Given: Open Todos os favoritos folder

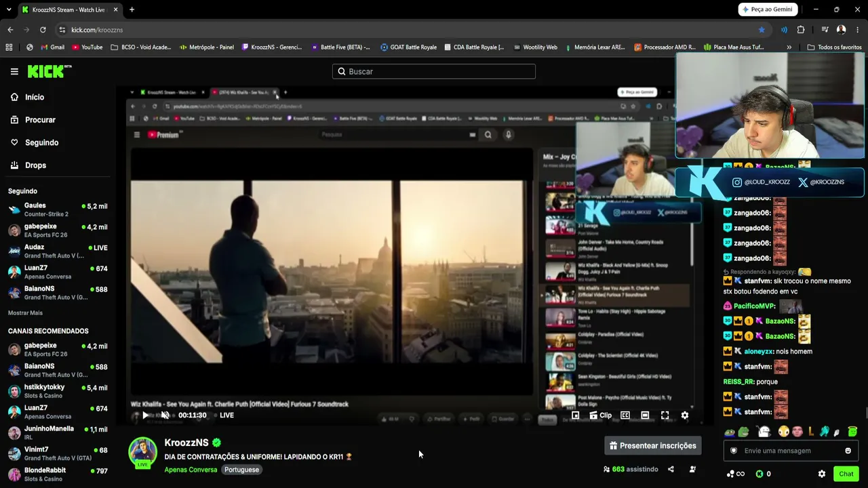Looking at the screenshot, I should pos(834,47).
